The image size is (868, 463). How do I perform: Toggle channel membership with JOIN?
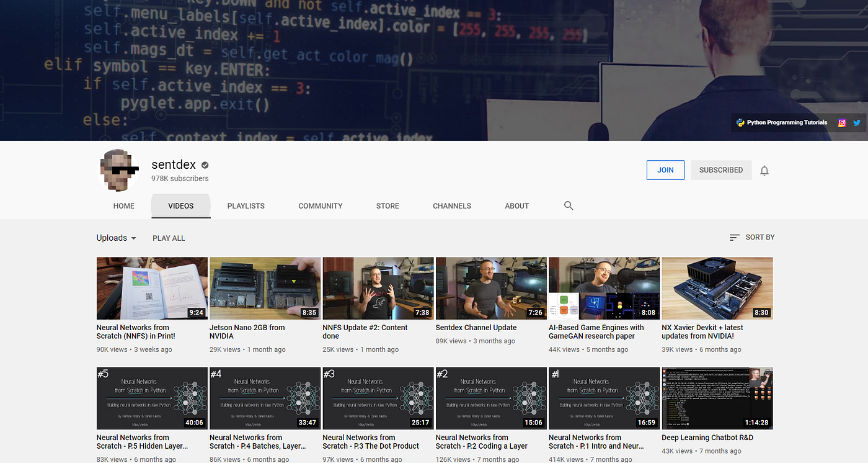(665, 169)
